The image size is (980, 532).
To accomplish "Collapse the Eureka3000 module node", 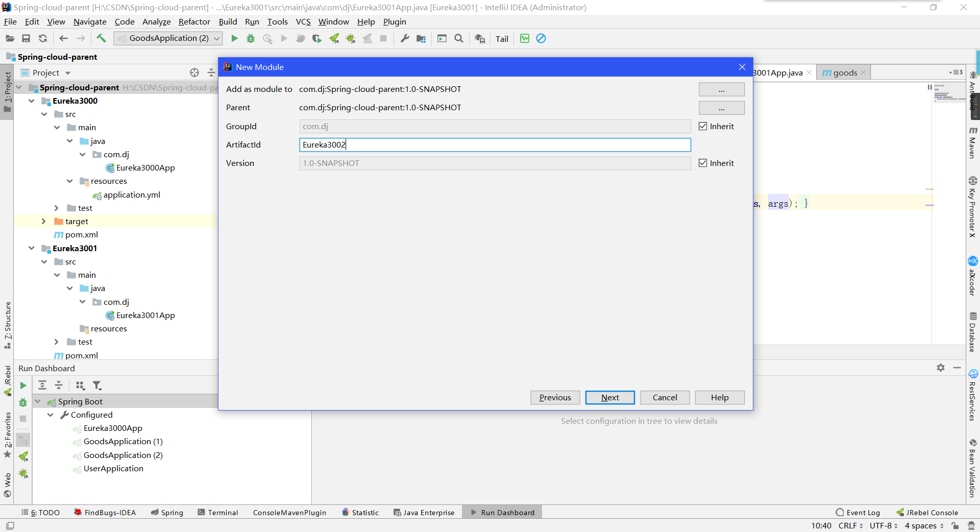I will point(32,101).
